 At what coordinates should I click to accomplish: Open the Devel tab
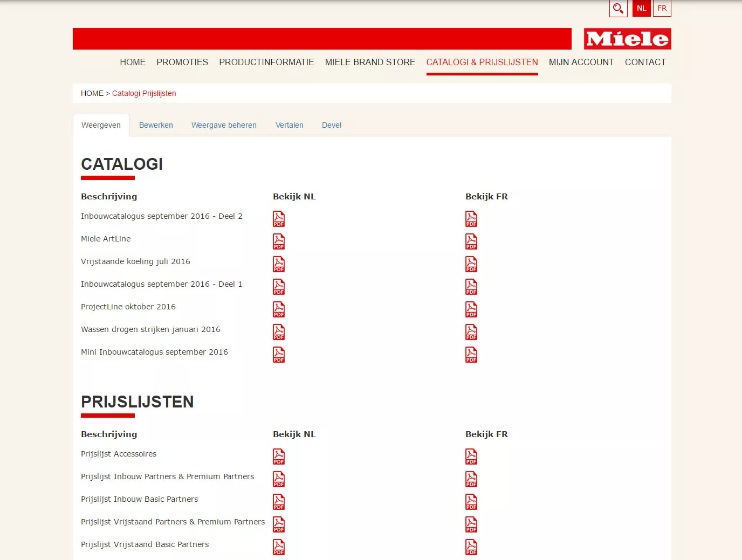click(x=332, y=125)
